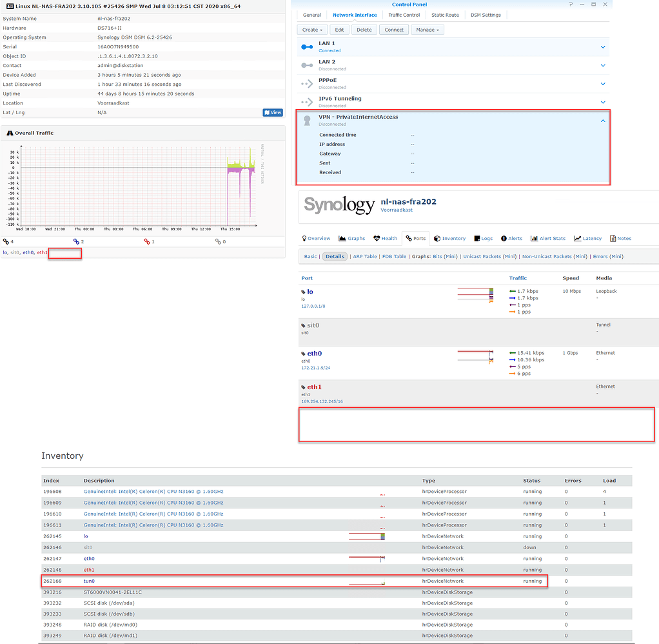Expand the PPPoE chevron

(603, 84)
